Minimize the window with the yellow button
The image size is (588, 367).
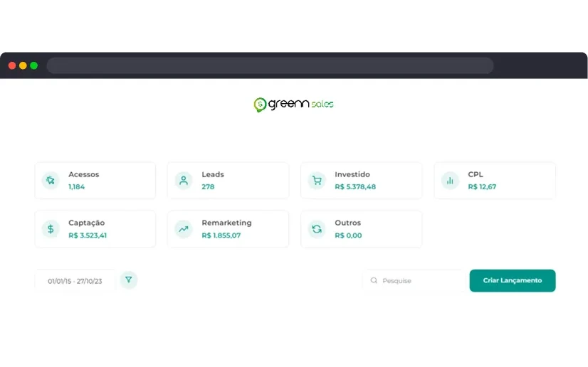pos(23,65)
